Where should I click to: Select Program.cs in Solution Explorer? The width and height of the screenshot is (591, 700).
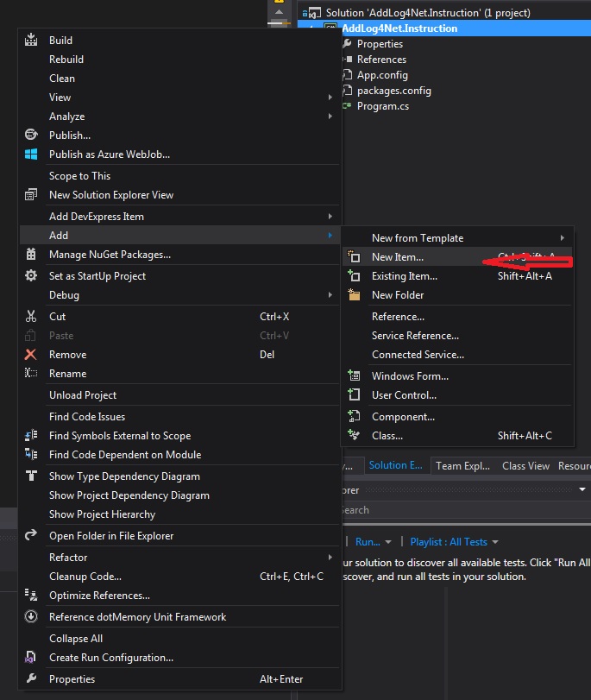(x=383, y=106)
